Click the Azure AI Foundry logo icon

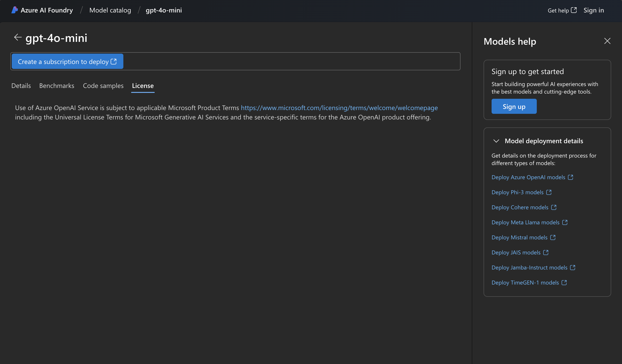click(15, 10)
